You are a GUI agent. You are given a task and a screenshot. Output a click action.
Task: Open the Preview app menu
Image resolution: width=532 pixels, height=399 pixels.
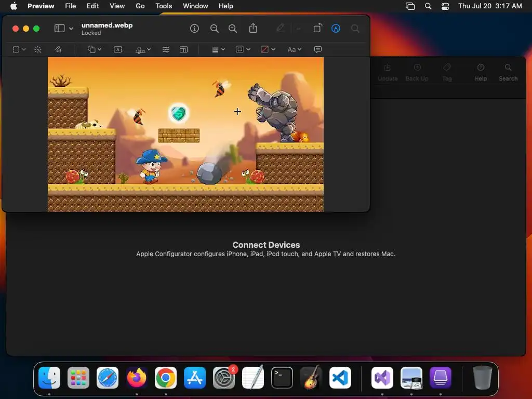click(x=41, y=6)
